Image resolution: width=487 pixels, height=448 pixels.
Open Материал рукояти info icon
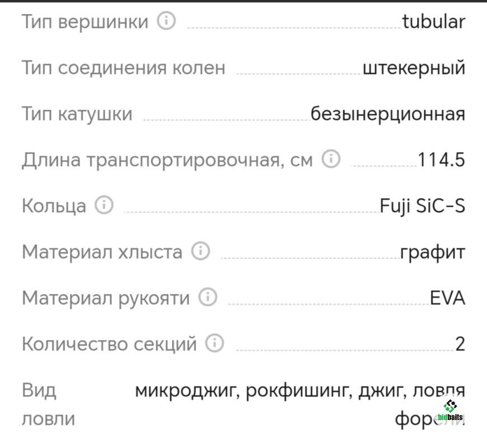[x=208, y=297]
